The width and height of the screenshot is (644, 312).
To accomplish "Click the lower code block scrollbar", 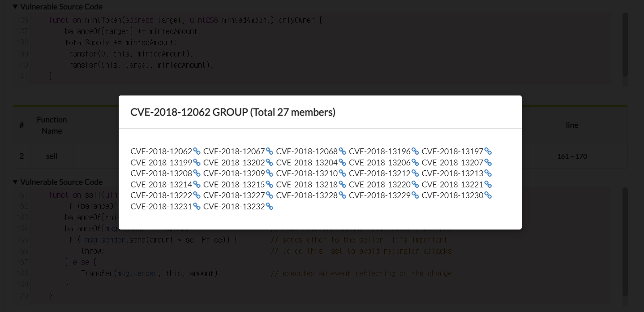I will point(625,242).
